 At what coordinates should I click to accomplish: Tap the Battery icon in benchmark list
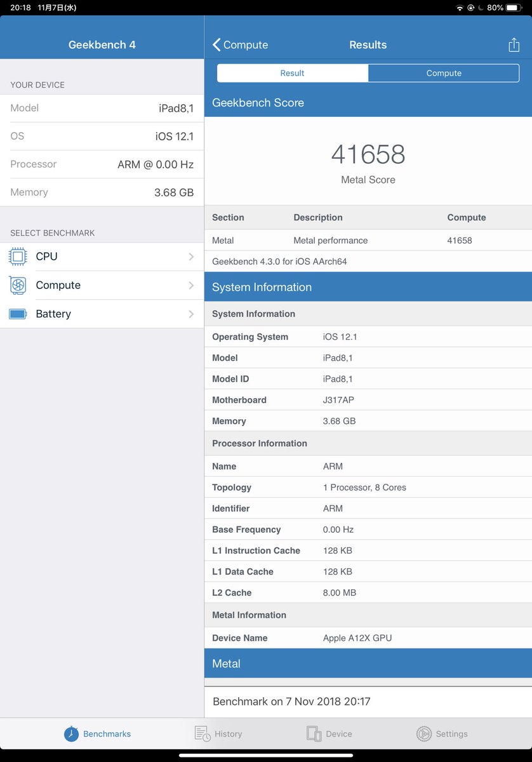click(x=18, y=314)
